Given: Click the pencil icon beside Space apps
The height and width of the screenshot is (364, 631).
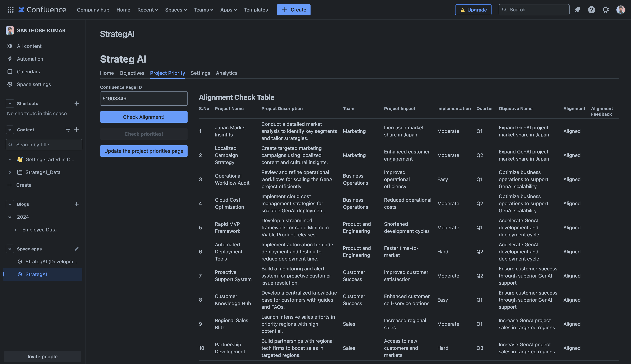Looking at the screenshot, I should (x=77, y=249).
